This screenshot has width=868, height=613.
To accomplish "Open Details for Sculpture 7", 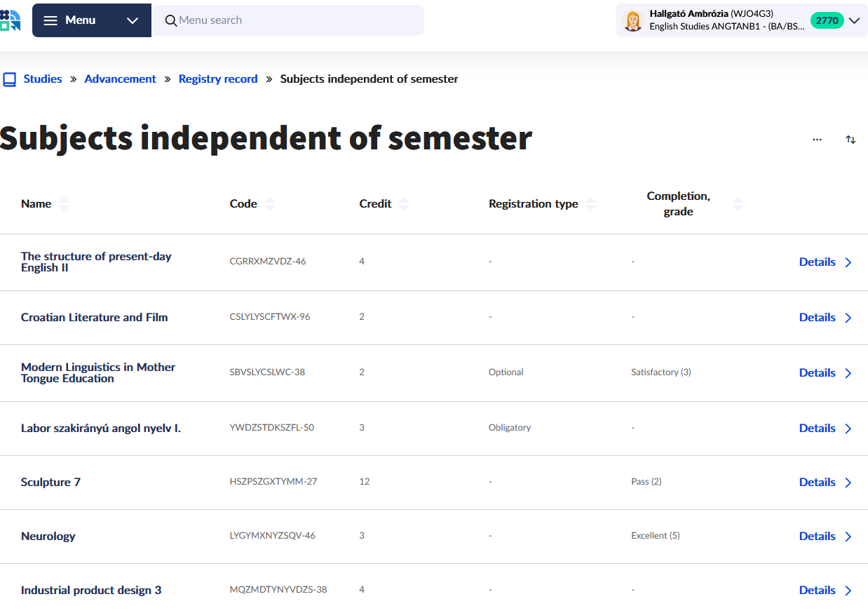I will pos(825,482).
